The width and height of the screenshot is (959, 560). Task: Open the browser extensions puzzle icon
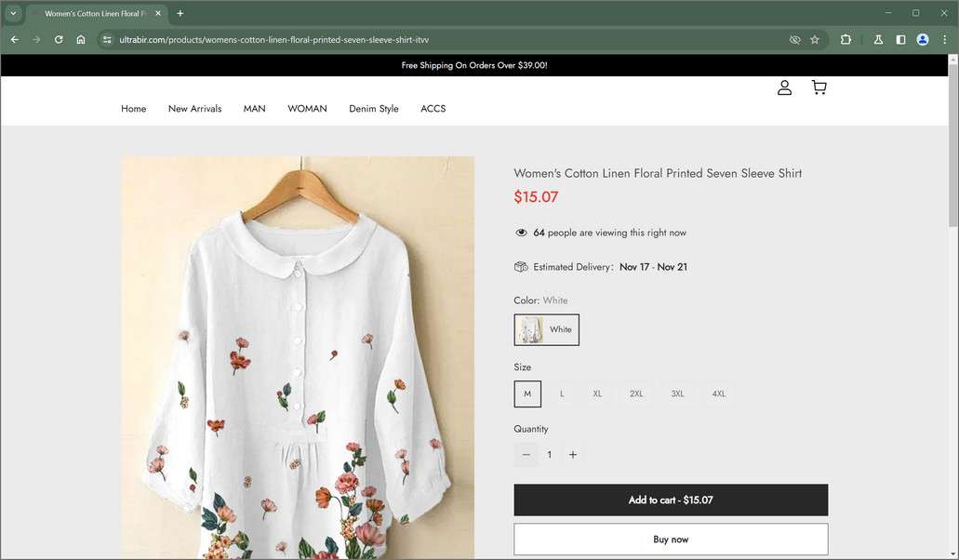[846, 40]
